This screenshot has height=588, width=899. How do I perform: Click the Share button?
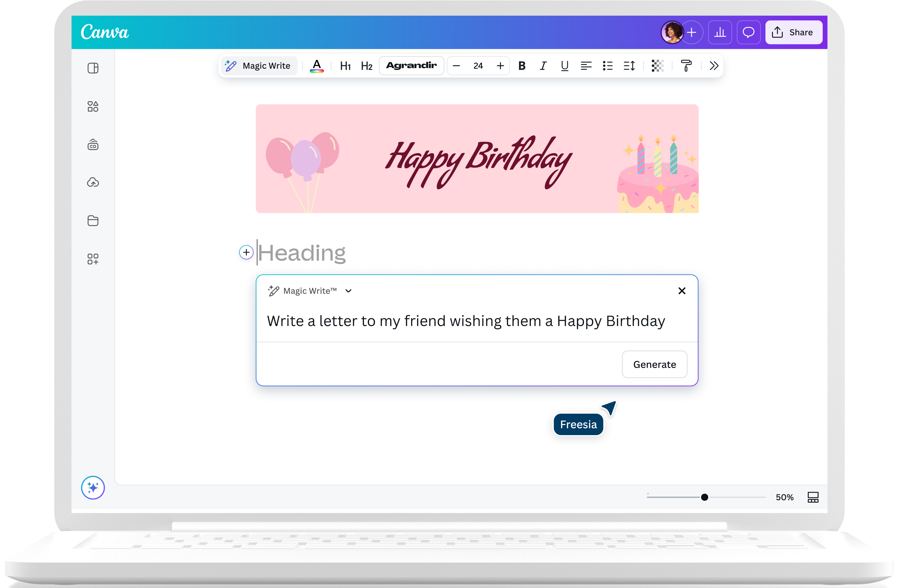click(793, 32)
